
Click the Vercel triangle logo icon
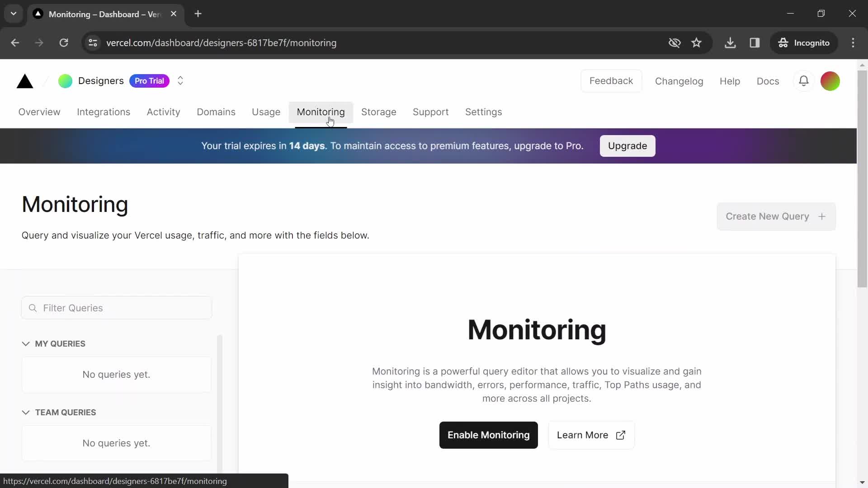(x=24, y=81)
